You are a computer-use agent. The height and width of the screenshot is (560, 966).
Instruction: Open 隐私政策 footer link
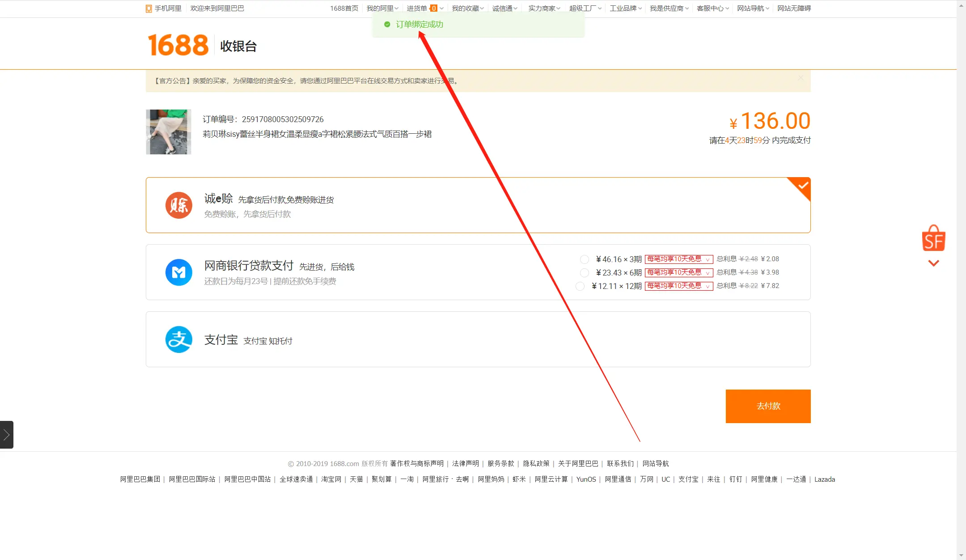pos(536,464)
